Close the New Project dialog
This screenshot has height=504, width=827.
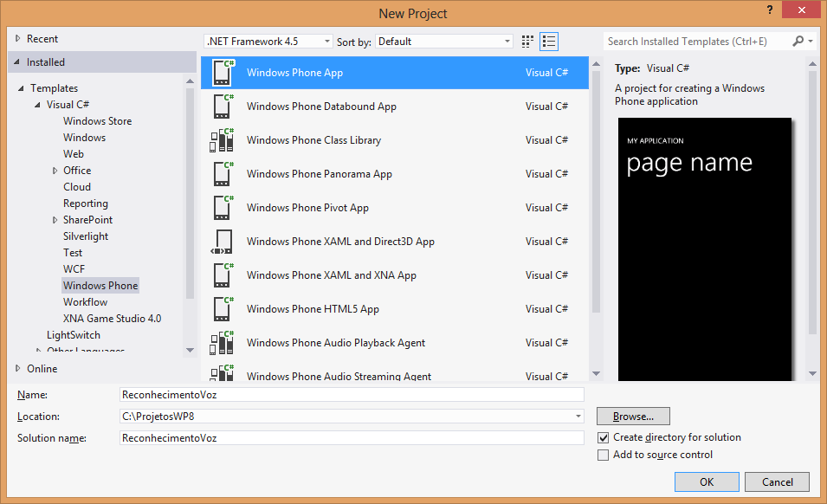pyautogui.click(x=801, y=10)
